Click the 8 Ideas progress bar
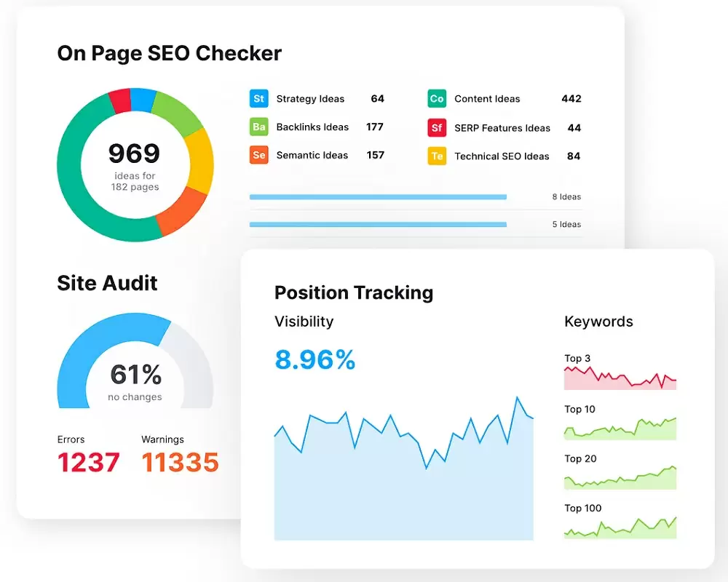The width and height of the screenshot is (728, 582). [x=378, y=196]
